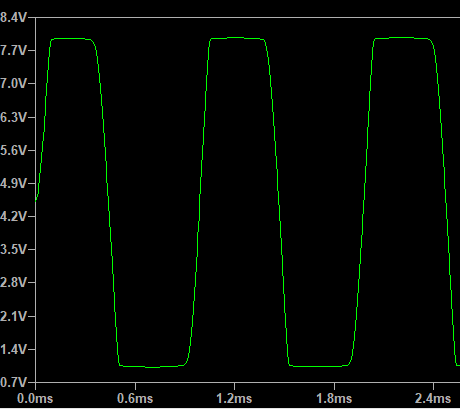Image resolution: width=460 pixels, height=409 pixels.
Task: Click the 7.0V vertical axis label
Action: coord(13,84)
